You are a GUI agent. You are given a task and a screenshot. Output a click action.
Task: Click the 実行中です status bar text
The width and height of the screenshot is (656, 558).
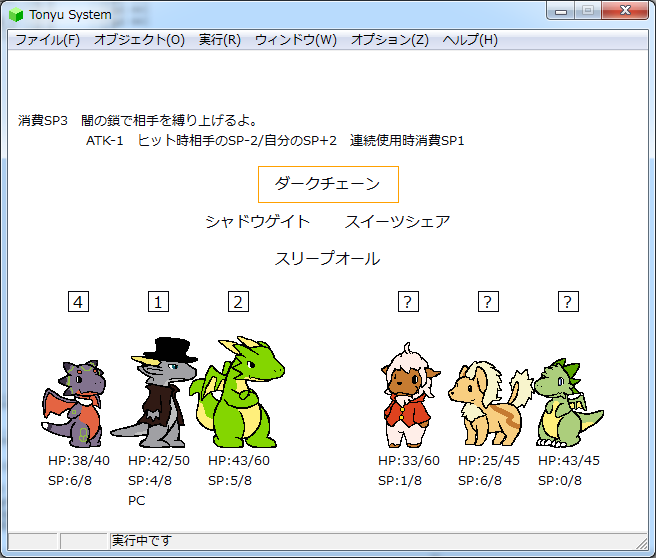click(141, 540)
